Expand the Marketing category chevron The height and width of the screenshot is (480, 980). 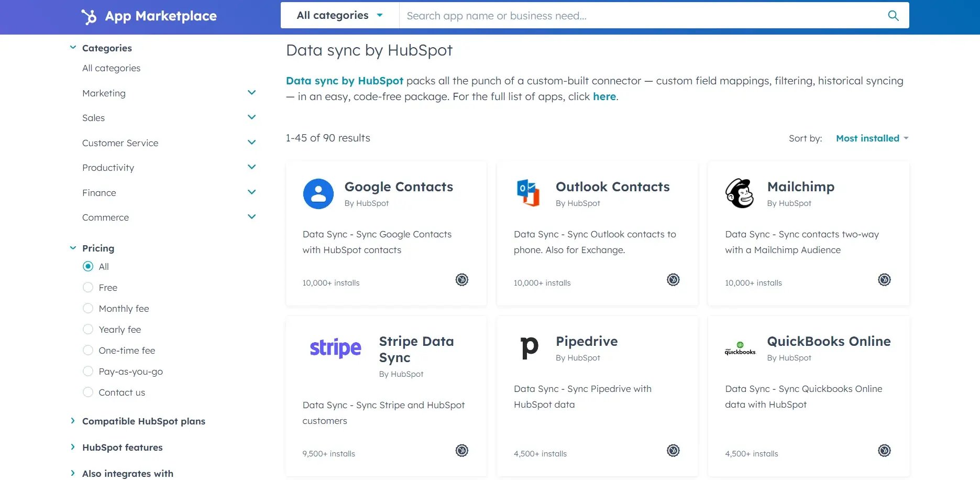251,93
